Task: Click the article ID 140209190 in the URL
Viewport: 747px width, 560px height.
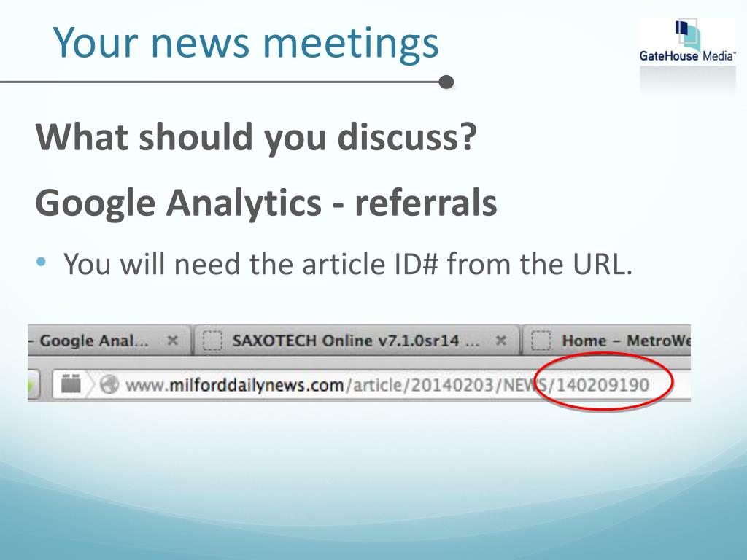Action: 602,385
